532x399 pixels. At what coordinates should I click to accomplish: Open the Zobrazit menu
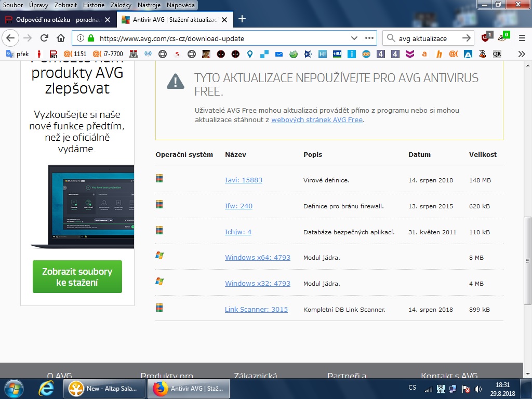tap(65, 5)
